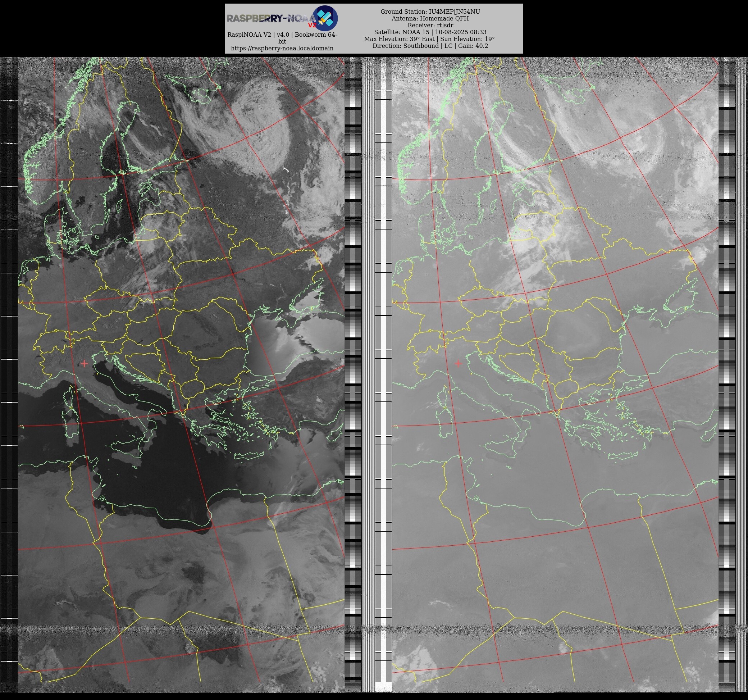Select the 'Ground Station: IU4MEP|JN54NU' text

(430, 12)
